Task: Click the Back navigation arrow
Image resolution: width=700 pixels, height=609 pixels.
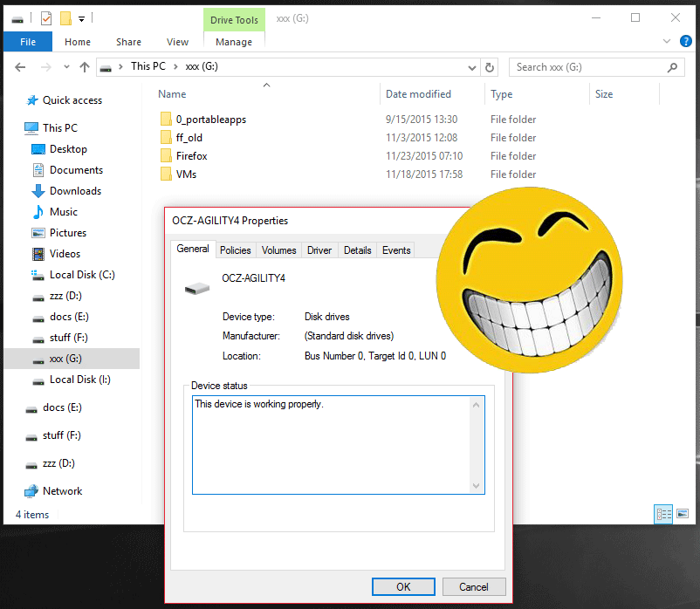Action: [x=20, y=67]
